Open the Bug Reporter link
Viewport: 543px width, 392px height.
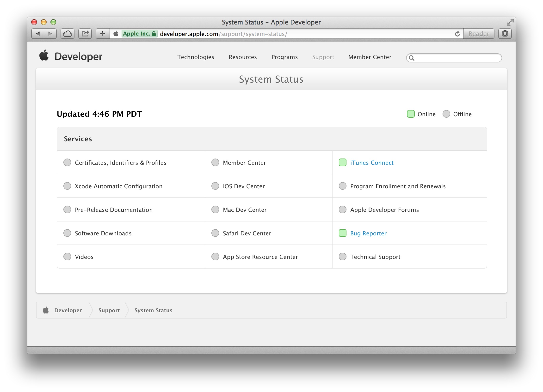coord(368,233)
